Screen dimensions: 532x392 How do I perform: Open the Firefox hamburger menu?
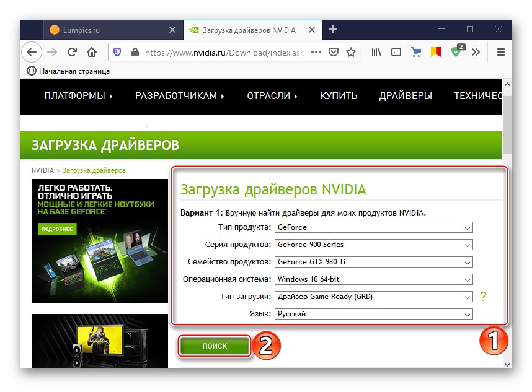500,52
